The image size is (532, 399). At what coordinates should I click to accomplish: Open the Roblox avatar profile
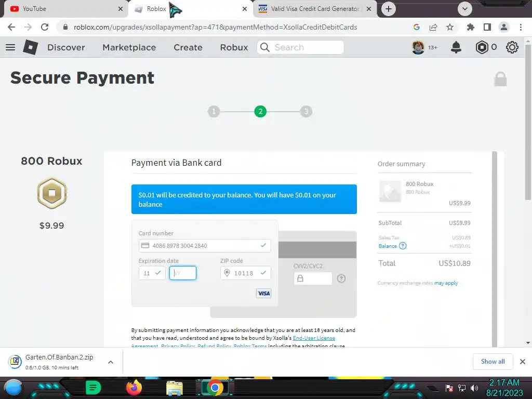pyautogui.click(x=418, y=47)
